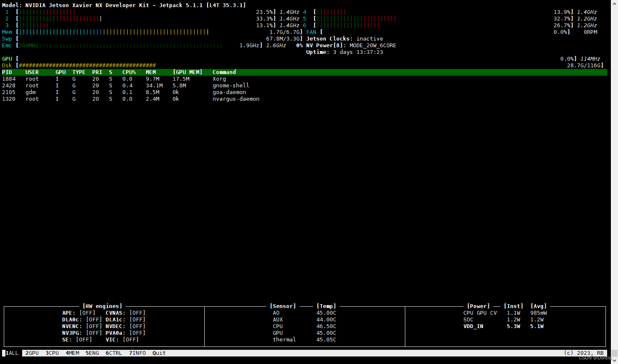
Task: Click the DLA1c engine OFF status
Action: coord(137,320)
